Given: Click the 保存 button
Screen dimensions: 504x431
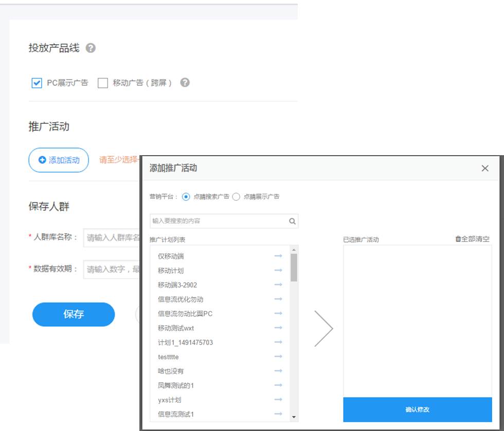Looking at the screenshot, I should point(73,314).
